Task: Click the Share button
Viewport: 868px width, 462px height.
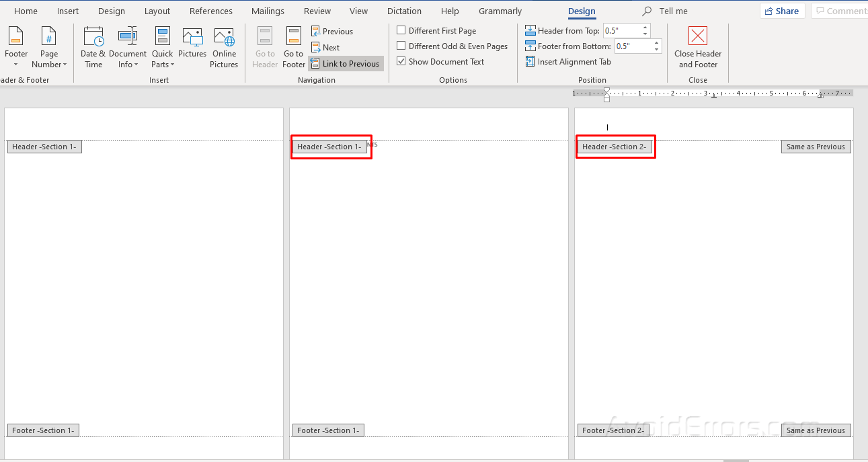Action: coord(782,11)
